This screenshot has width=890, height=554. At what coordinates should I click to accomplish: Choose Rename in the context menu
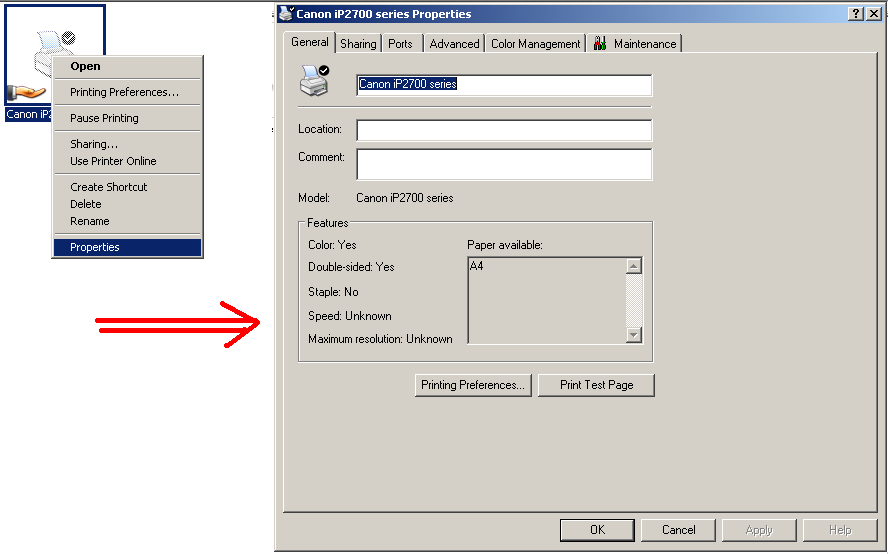click(x=128, y=221)
